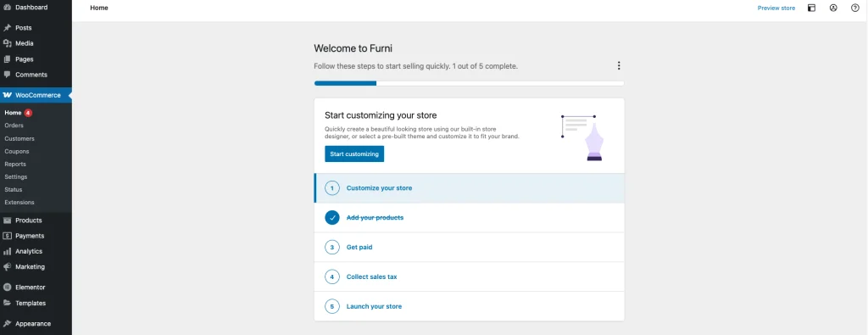868x335 pixels.
Task: Click the Analytics bar chart icon
Action: click(7, 251)
